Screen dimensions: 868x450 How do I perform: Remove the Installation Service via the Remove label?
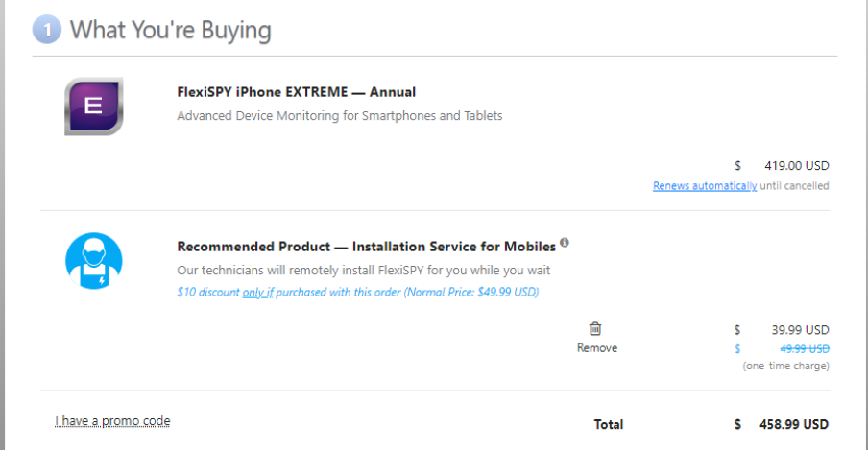596,348
